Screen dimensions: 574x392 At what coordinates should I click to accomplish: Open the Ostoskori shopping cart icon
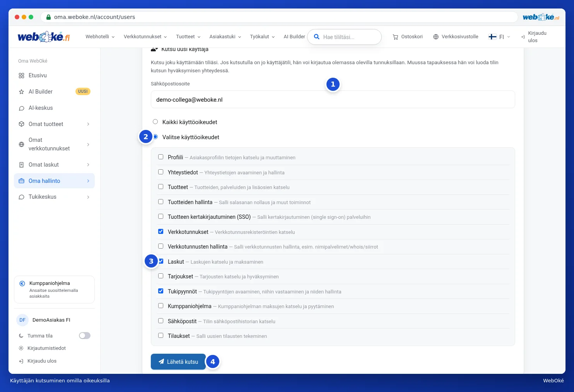tap(395, 37)
